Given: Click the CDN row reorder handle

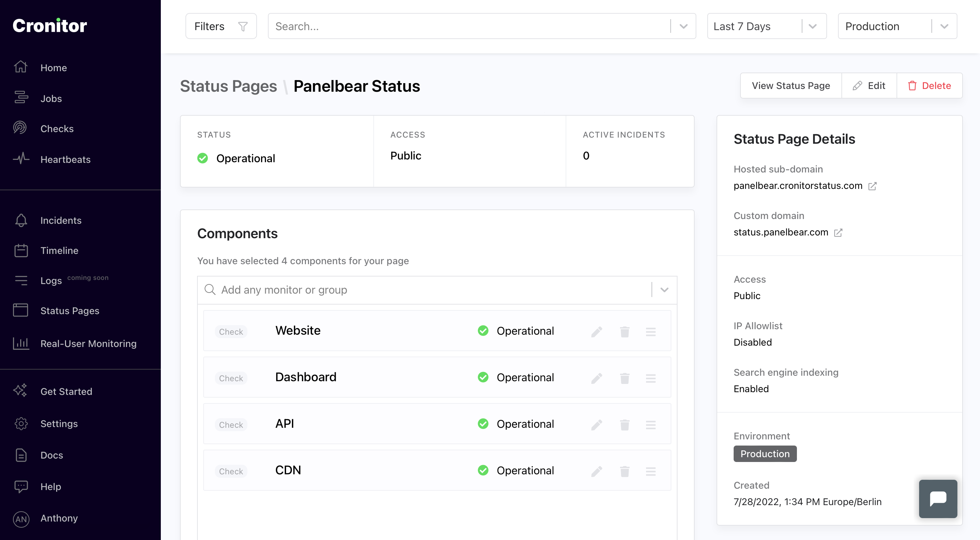Looking at the screenshot, I should point(650,471).
